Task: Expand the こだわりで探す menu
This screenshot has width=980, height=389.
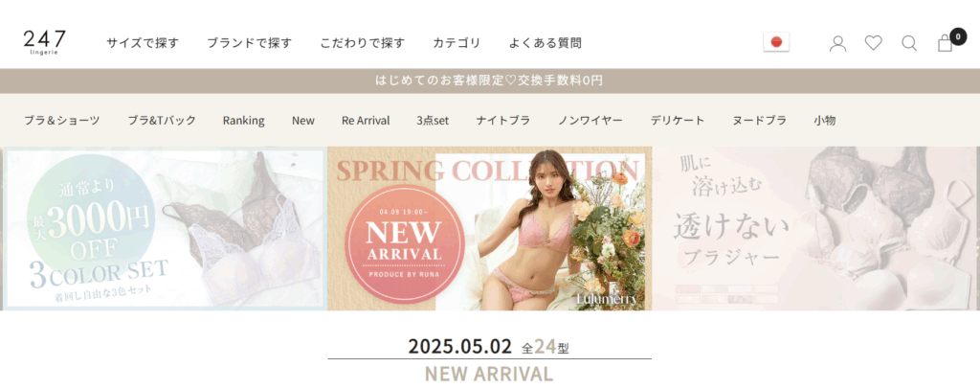Action: pyautogui.click(x=363, y=43)
